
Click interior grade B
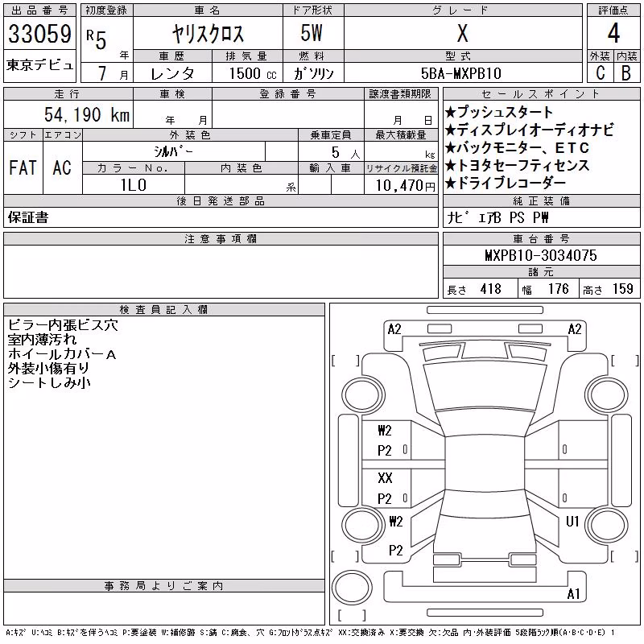coord(626,72)
